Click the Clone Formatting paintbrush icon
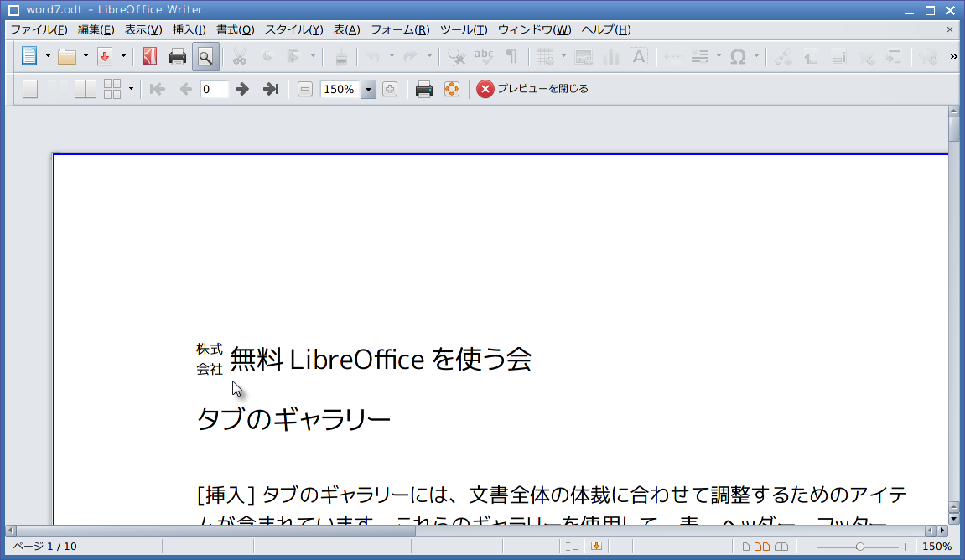This screenshot has width=965, height=560. (340, 57)
